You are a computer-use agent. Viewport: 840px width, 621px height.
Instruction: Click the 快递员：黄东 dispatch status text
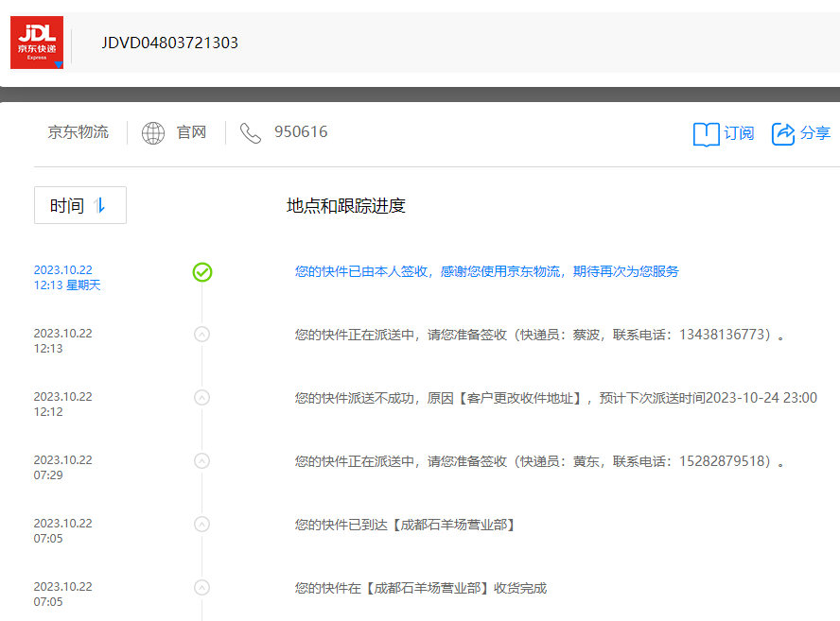point(539,461)
